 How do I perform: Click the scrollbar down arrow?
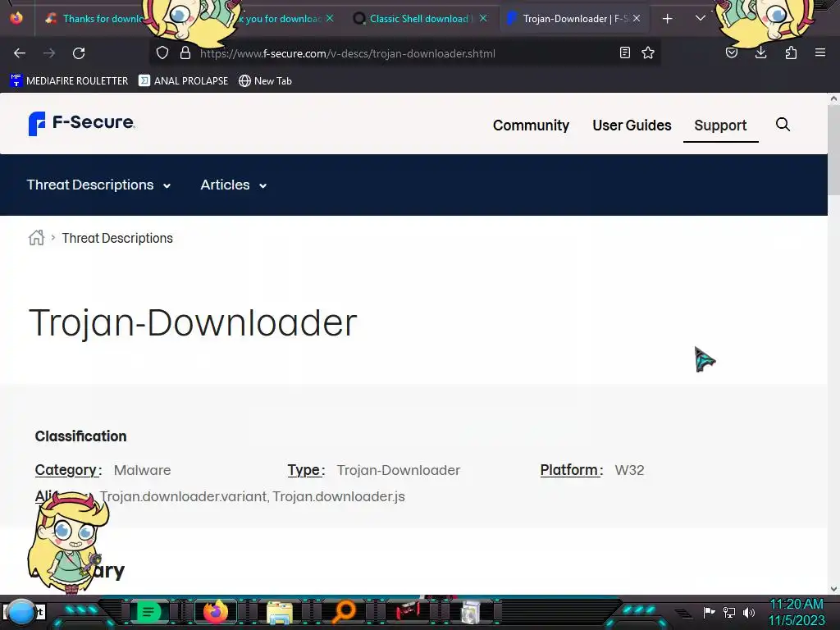[x=833, y=589]
